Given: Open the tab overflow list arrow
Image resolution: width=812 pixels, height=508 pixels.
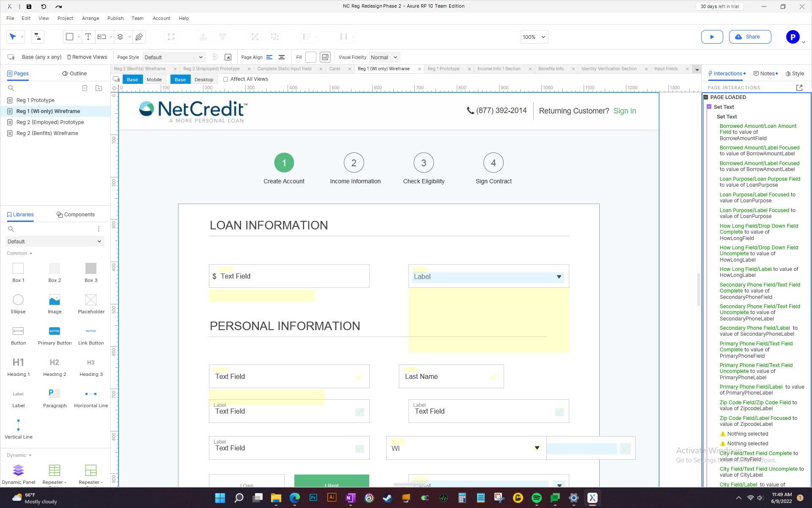Looking at the screenshot, I should (697, 69).
